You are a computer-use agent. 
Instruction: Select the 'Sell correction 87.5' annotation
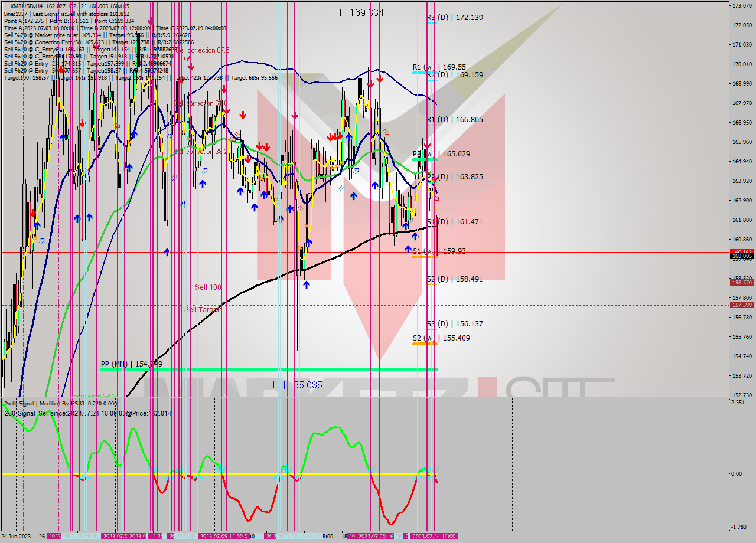click(x=203, y=51)
